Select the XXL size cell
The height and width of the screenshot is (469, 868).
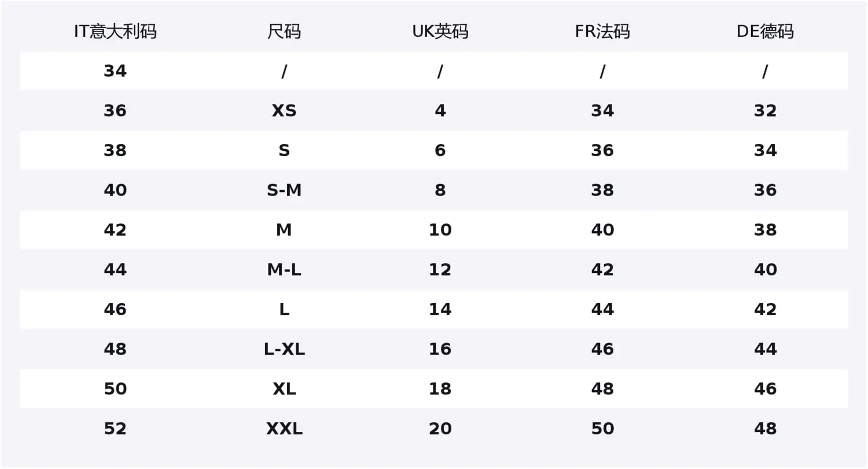284,429
